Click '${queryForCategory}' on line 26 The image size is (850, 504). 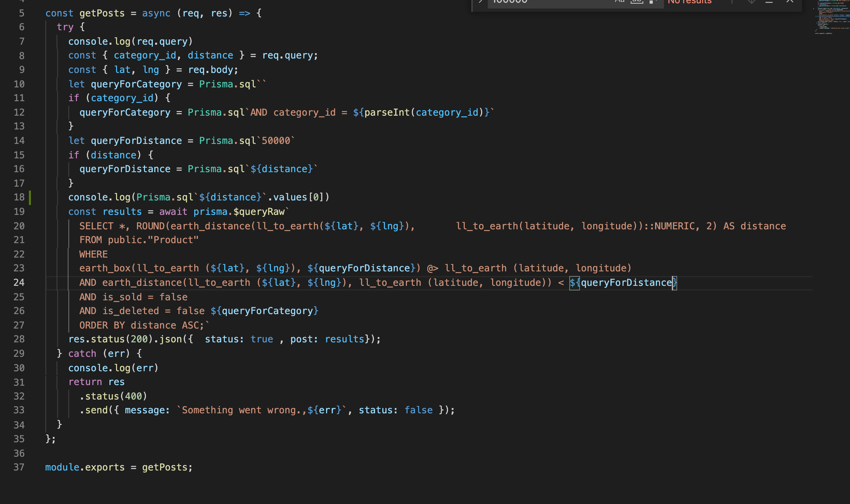coord(264,311)
